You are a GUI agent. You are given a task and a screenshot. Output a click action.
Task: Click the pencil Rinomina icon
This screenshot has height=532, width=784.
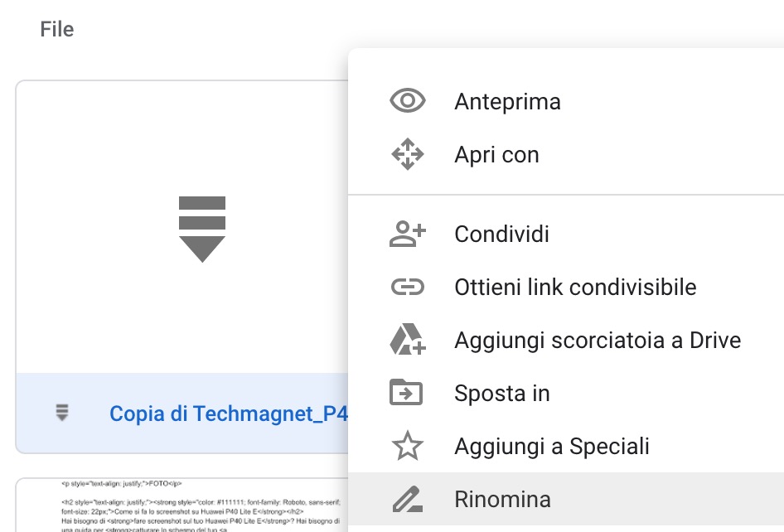click(x=407, y=500)
